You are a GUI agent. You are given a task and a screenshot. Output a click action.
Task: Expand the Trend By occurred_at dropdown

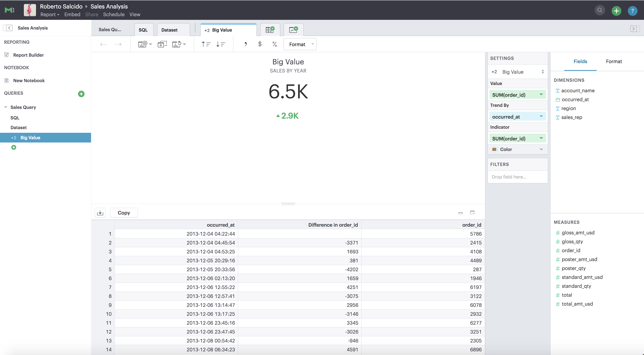pyautogui.click(x=541, y=117)
